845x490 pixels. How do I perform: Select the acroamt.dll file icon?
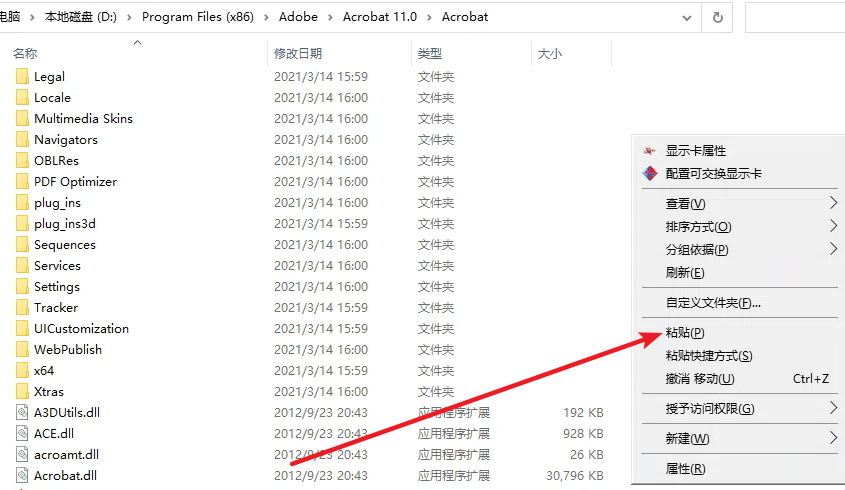pyautogui.click(x=22, y=455)
